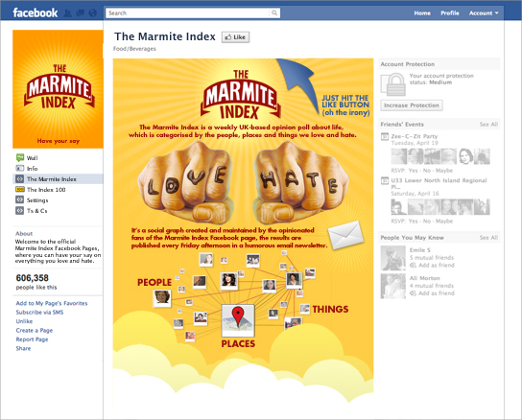This screenshot has height=420, width=522.
Task: Click the Wall icon in sidebar
Action: (x=20, y=157)
